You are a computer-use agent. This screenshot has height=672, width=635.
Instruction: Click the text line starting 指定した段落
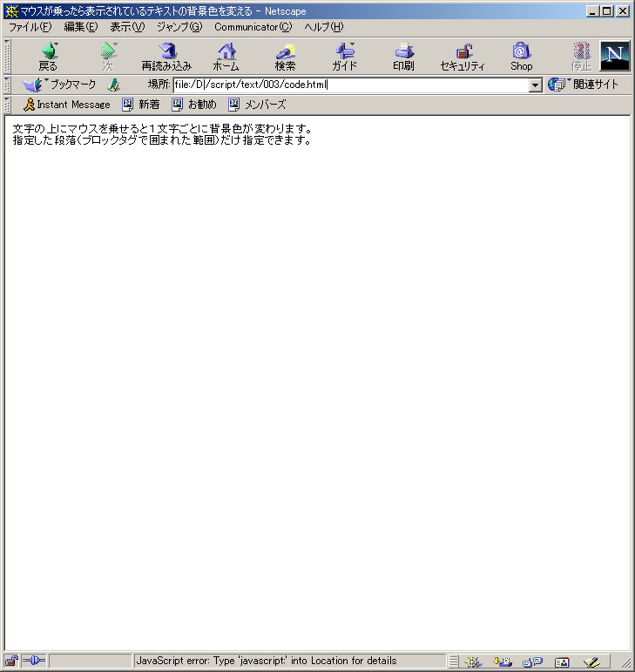(162, 140)
